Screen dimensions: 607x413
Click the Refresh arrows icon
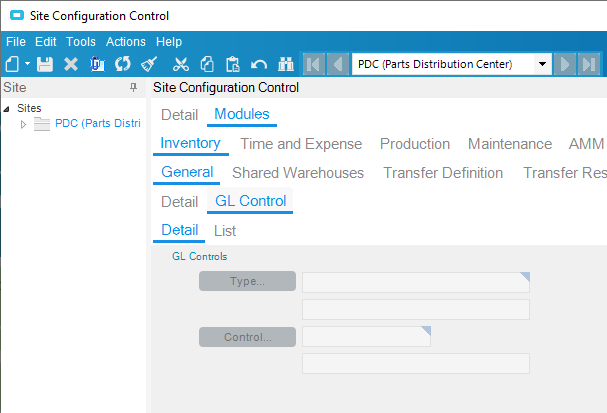click(123, 64)
